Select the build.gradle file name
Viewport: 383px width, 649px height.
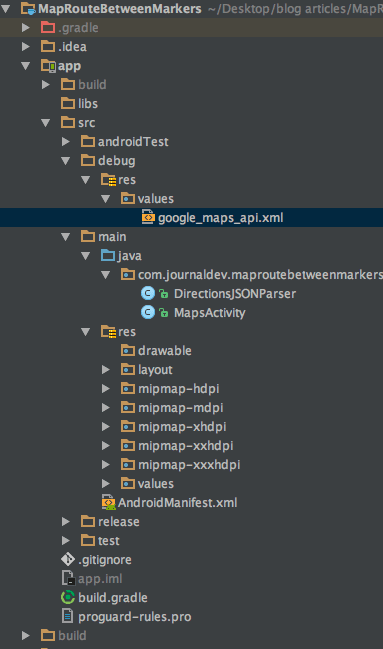click(113, 598)
